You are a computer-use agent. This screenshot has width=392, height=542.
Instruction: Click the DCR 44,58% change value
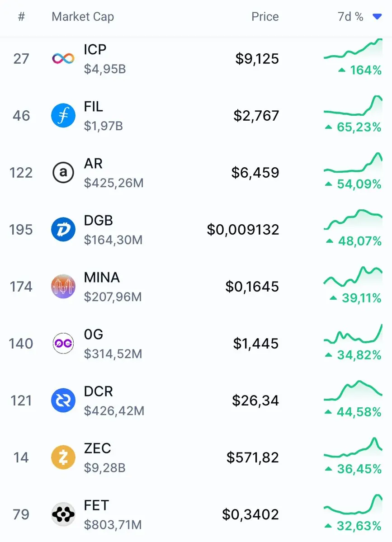359,412
